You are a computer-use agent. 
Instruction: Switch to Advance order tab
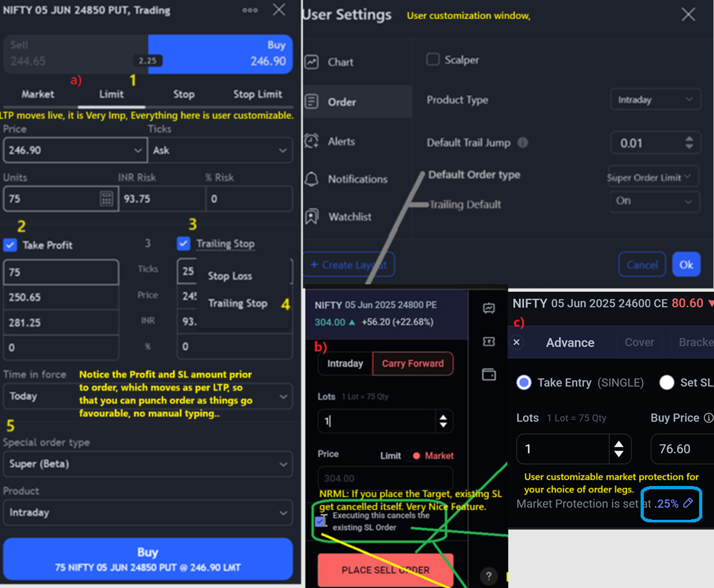pos(570,342)
